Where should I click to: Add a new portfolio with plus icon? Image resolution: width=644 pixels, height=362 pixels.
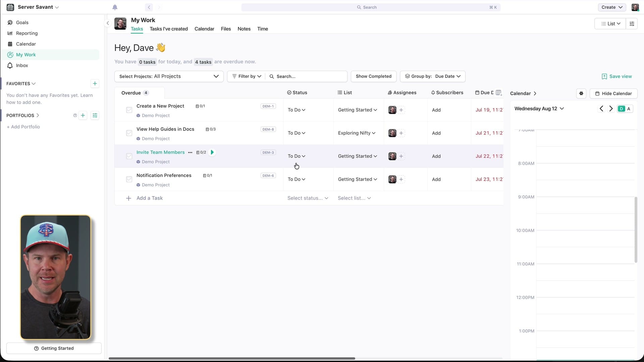83,115
